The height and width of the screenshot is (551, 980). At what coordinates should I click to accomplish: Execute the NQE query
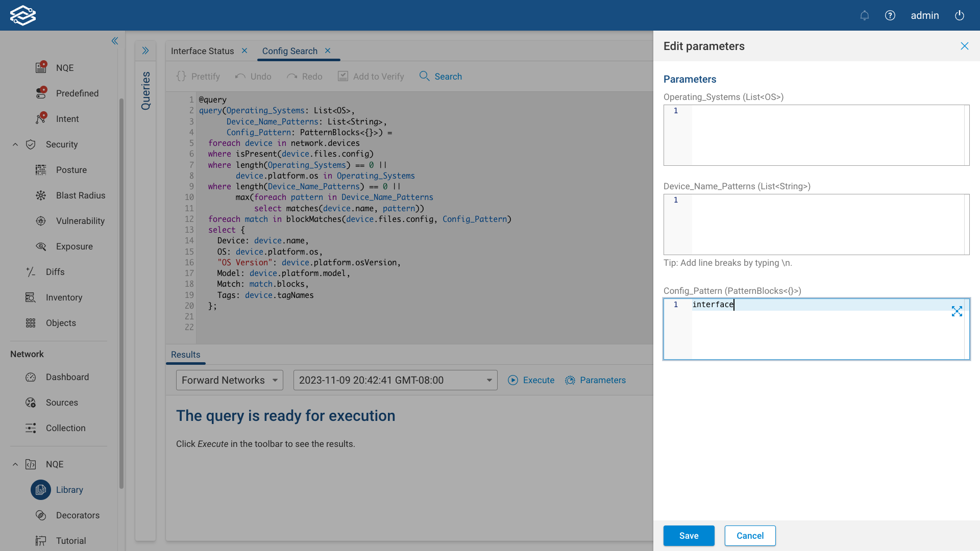coord(531,380)
